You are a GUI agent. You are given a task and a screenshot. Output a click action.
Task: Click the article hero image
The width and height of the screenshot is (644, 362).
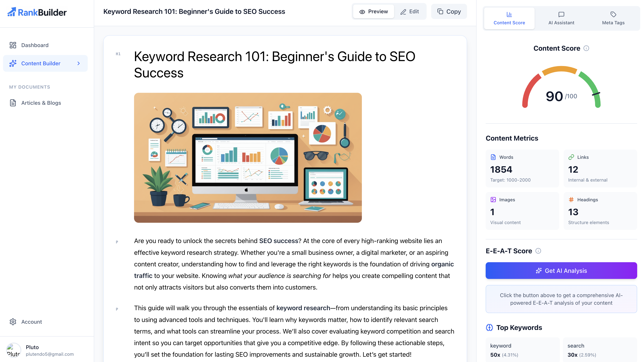point(248,158)
